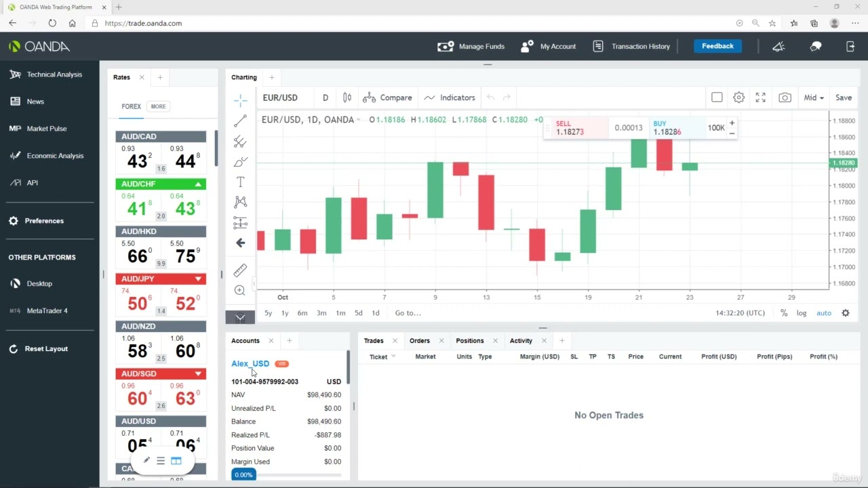Click the Go to... date button

point(408,313)
